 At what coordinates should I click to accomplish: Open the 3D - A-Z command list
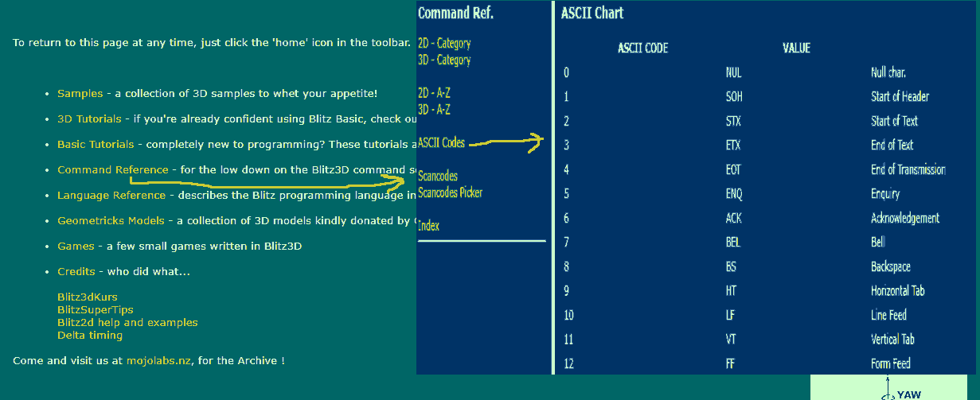[x=434, y=110]
